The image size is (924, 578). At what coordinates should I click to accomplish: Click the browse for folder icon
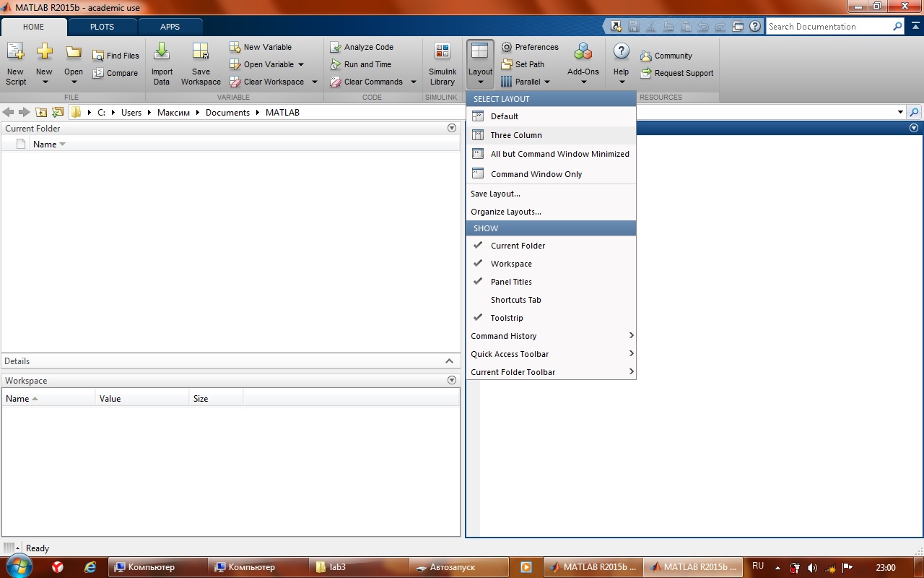[58, 112]
